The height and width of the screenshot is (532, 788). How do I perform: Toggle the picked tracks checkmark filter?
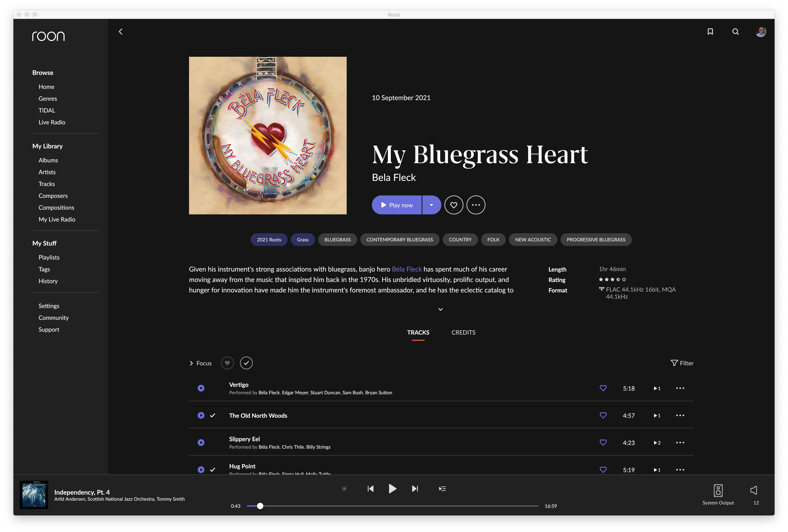click(x=246, y=363)
